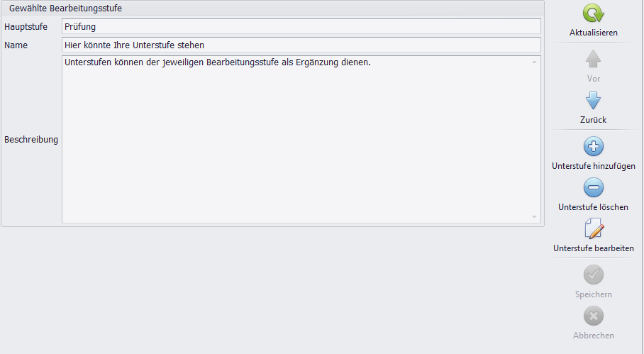Screen dimensions: 644x354
Task: Click the grey Abbrechen X icon
Action: 593,316
